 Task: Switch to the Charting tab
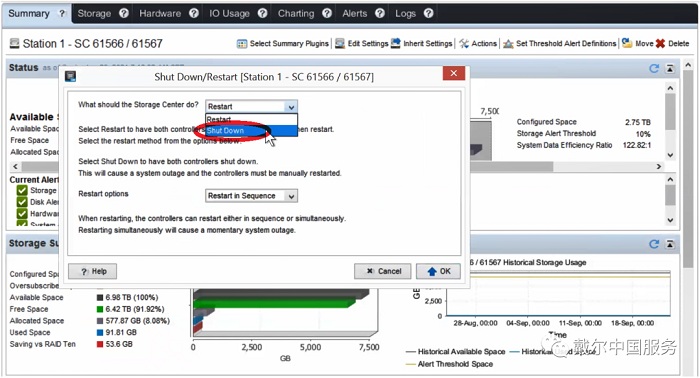click(x=296, y=13)
